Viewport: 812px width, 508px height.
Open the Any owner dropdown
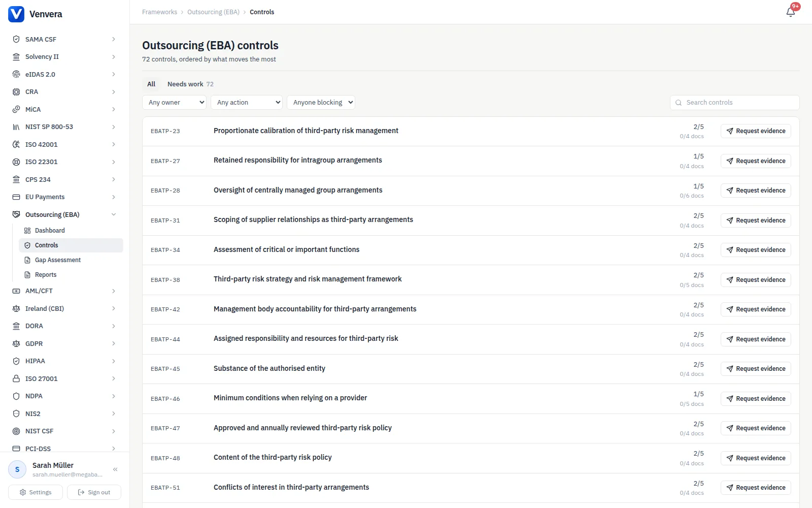(174, 102)
